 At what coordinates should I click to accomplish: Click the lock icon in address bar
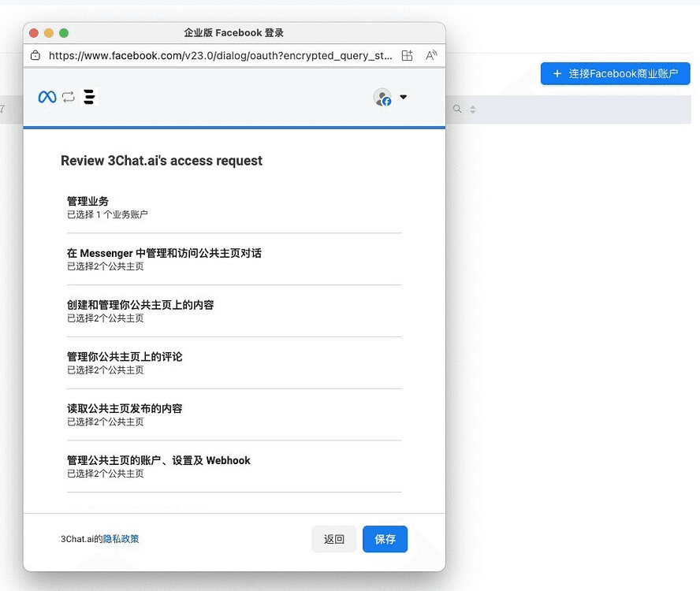[35, 55]
